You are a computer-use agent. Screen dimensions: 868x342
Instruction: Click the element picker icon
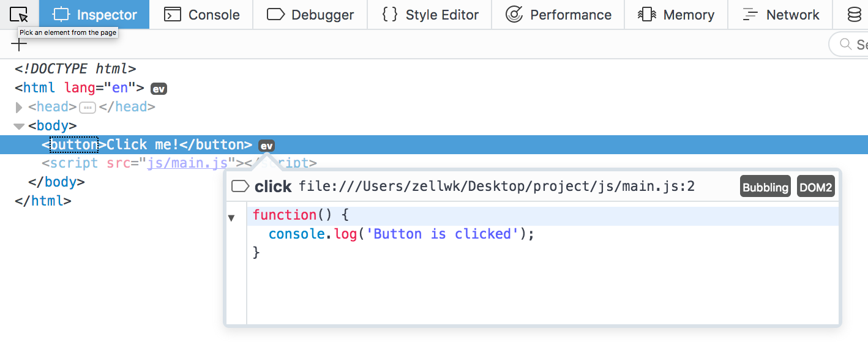(x=19, y=14)
